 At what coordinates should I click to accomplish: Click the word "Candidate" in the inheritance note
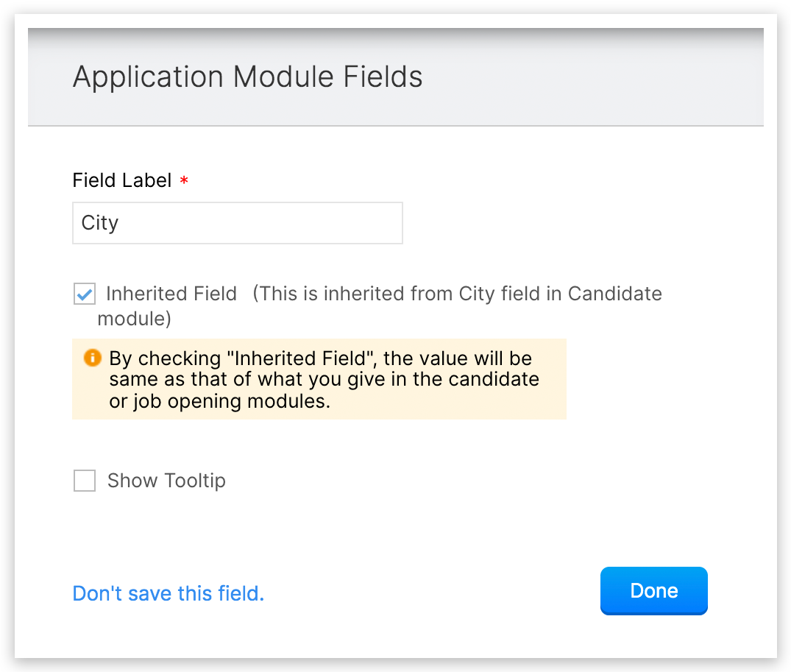615,294
